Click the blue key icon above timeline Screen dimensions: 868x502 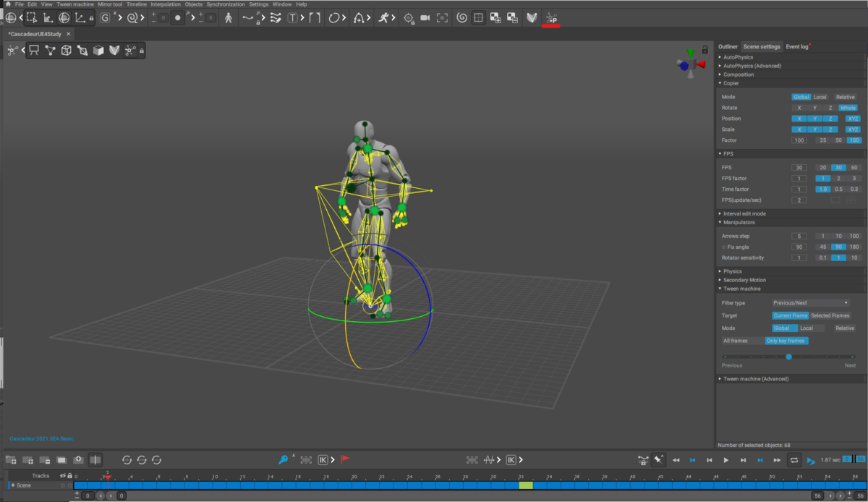(284, 459)
